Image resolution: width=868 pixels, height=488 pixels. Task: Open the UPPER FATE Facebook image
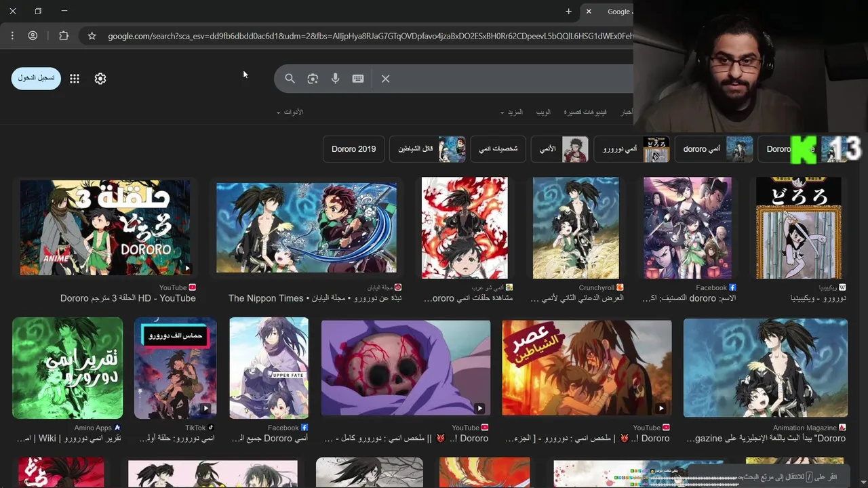pyautogui.click(x=269, y=368)
